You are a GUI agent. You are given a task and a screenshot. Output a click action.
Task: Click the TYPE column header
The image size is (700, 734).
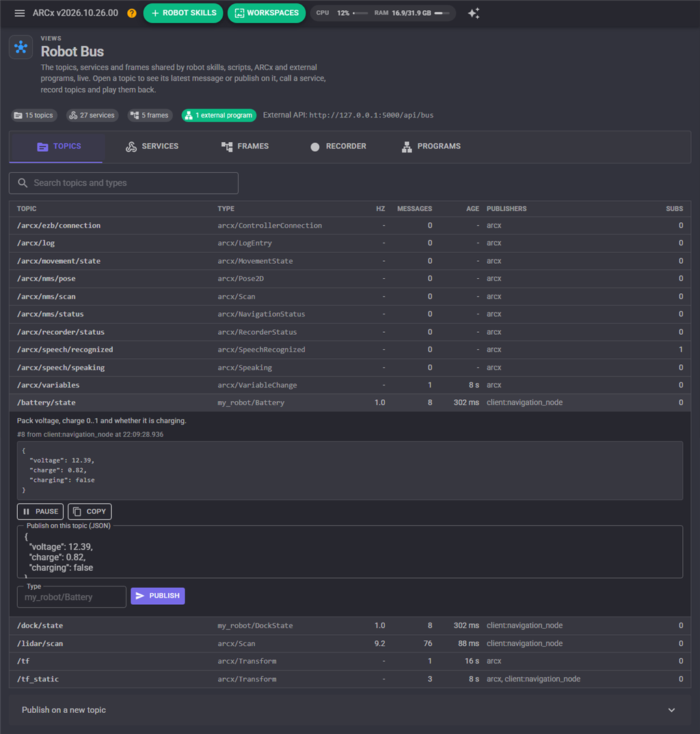[226, 208]
